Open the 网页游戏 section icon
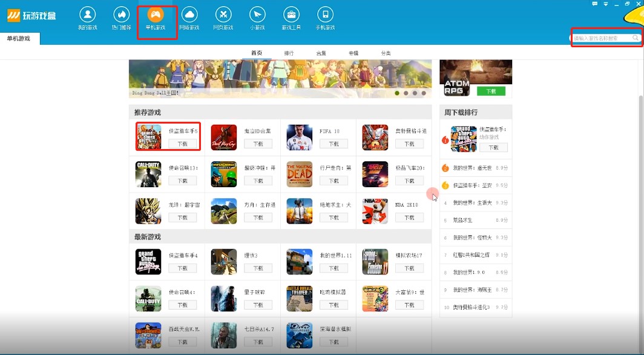Viewport: 644px width, 355px height. [223, 15]
